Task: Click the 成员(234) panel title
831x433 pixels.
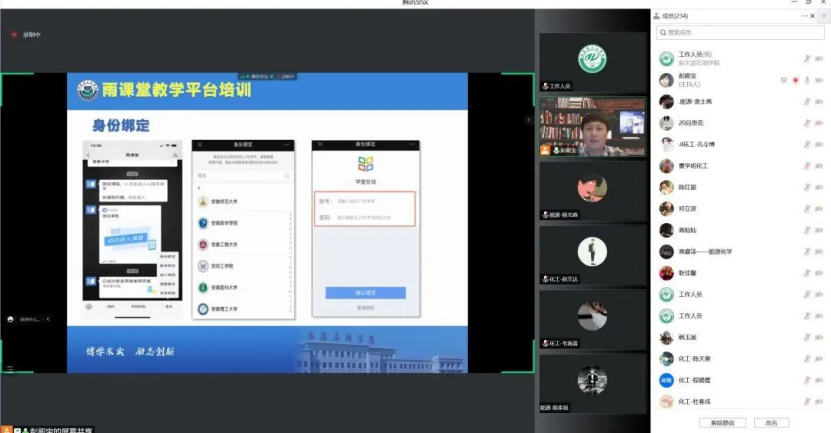Action: point(675,16)
